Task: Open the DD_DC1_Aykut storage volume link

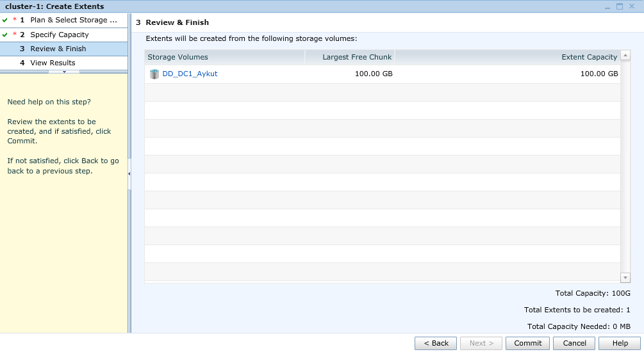Action: pyautogui.click(x=190, y=74)
